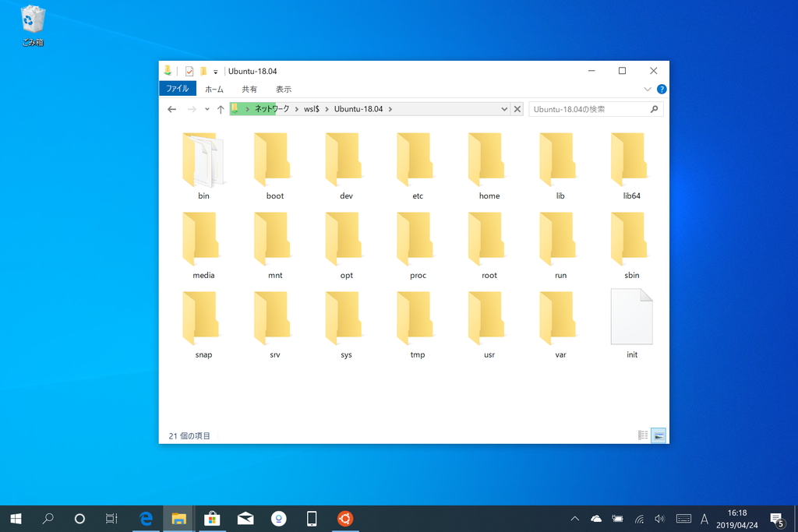Image resolution: width=798 pixels, height=532 pixels.
Task: Switch to the ホーム ribbon tab
Action: pyautogui.click(x=214, y=89)
